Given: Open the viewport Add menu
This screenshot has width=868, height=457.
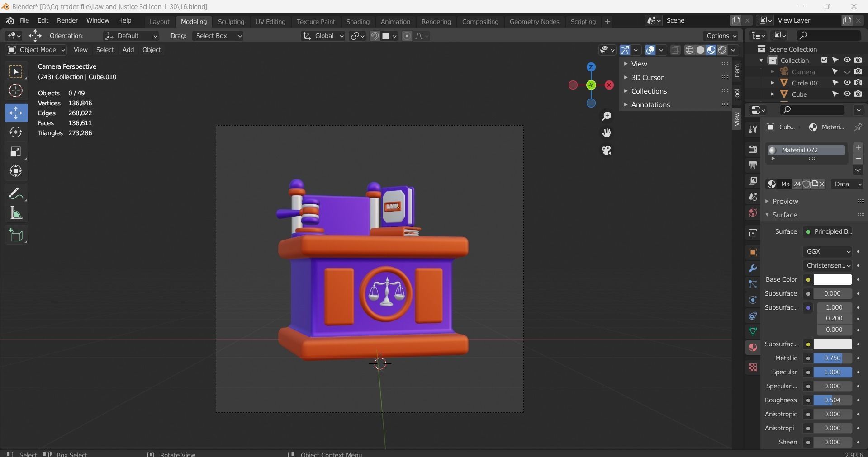Looking at the screenshot, I should click(128, 50).
